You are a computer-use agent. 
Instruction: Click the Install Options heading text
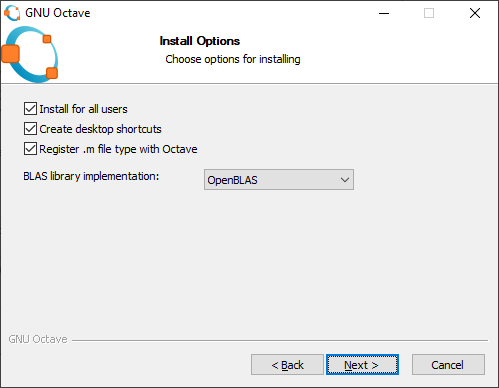click(x=200, y=41)
